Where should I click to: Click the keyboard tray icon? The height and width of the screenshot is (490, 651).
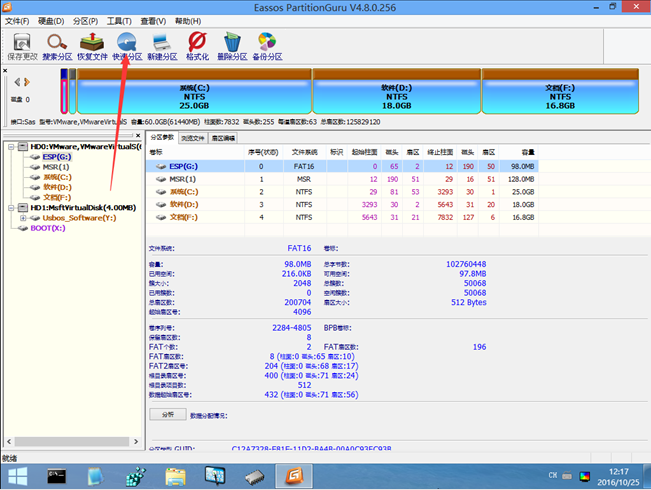point(567,476)
